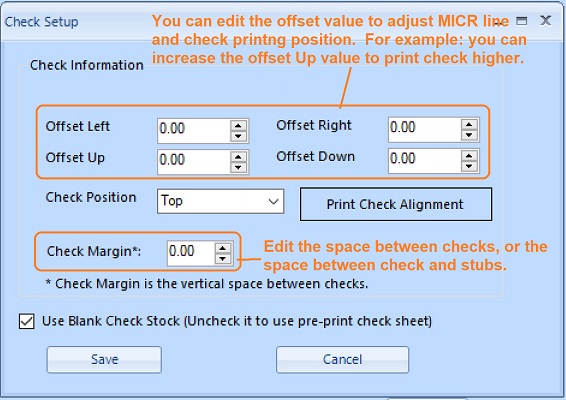Screen dimensions: 566x400
Task: Click Print Check Alignment button
Action: pos(396,204)
